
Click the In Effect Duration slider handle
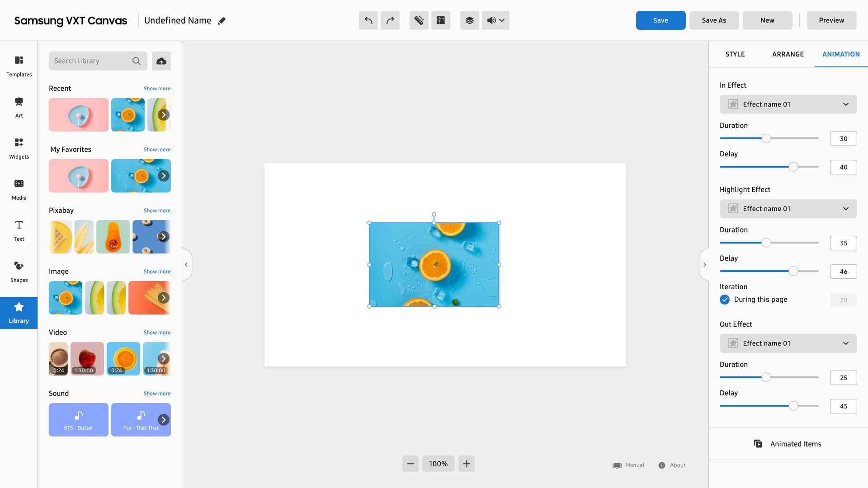(766, 138)
